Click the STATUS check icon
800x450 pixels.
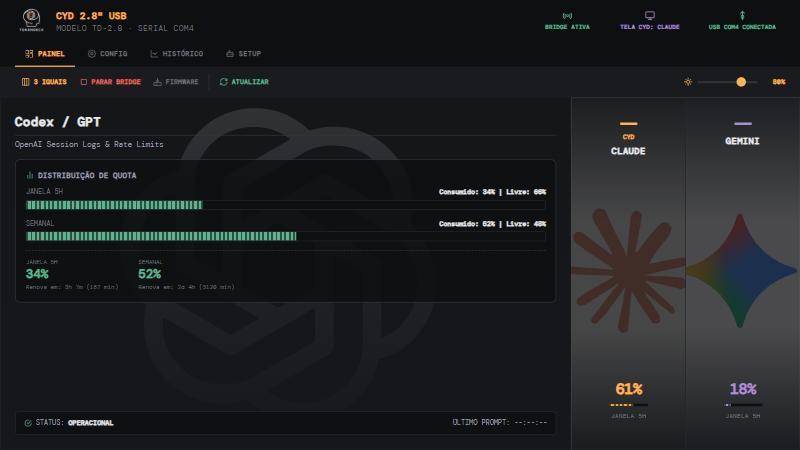[x=28, y=423]
